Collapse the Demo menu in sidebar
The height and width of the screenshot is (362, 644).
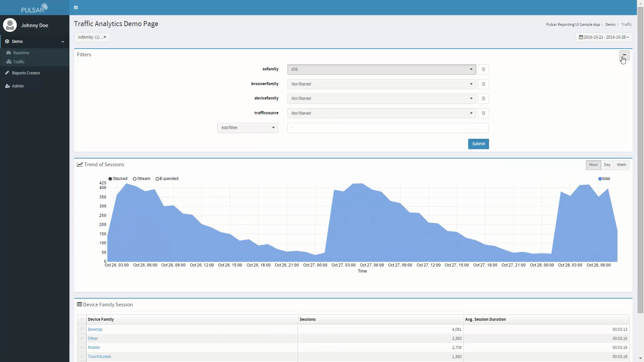[35, 42]
